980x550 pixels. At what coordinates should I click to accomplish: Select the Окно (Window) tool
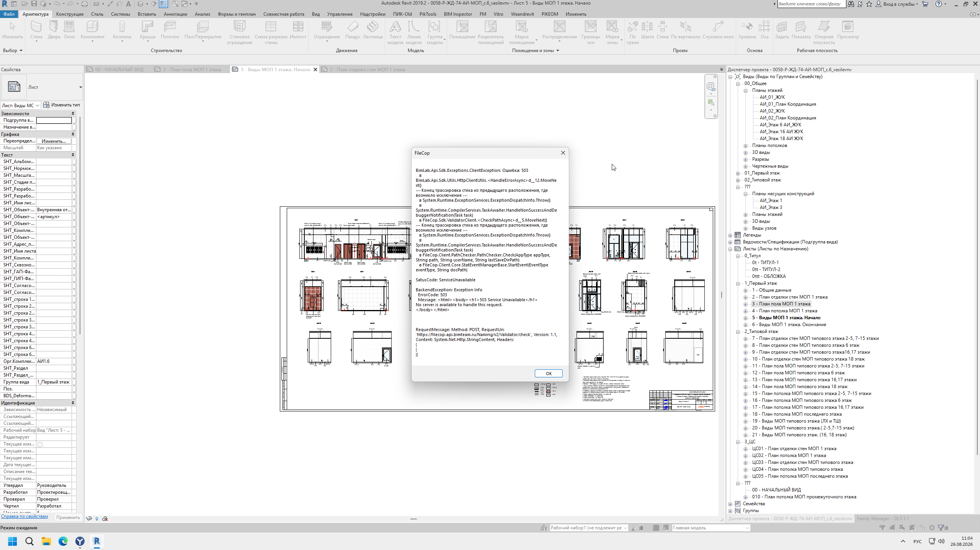(x=69, y=30)
